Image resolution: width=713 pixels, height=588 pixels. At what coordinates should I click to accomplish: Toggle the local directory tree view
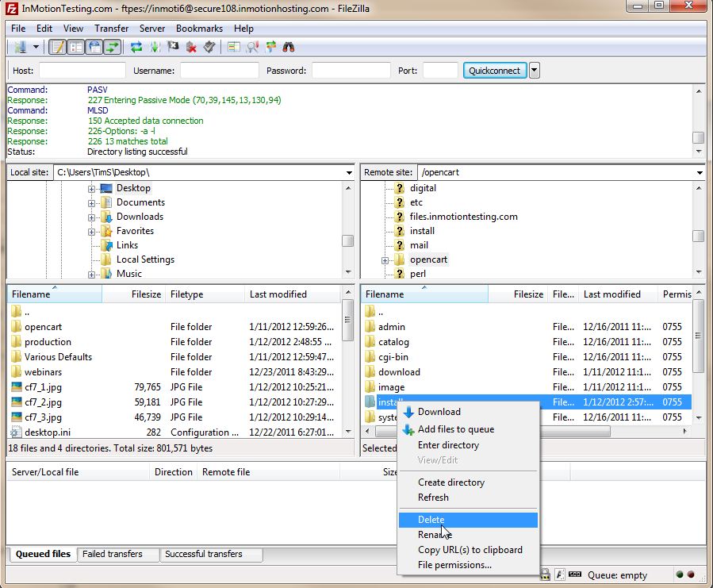76,47
